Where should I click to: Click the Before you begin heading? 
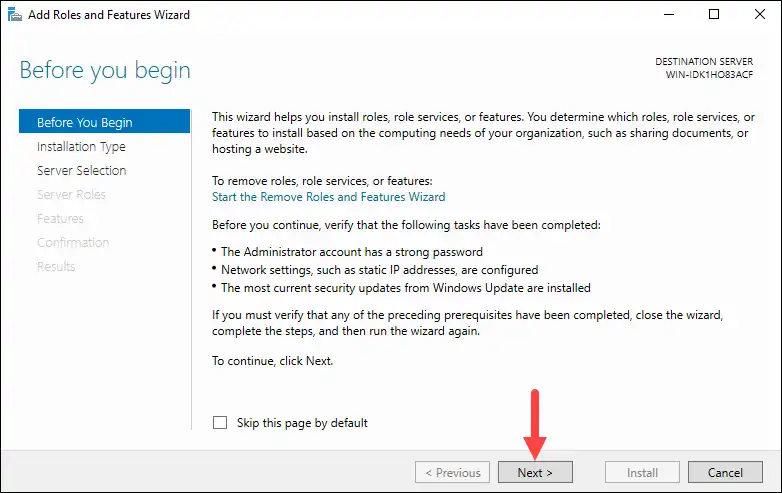point(105,70)
